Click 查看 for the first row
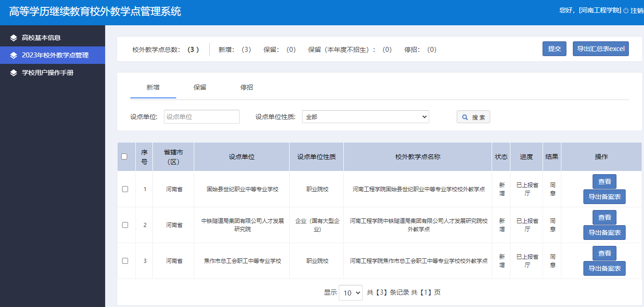The height and width of the screenshot is (307, 644). click(x=604, y=182)
